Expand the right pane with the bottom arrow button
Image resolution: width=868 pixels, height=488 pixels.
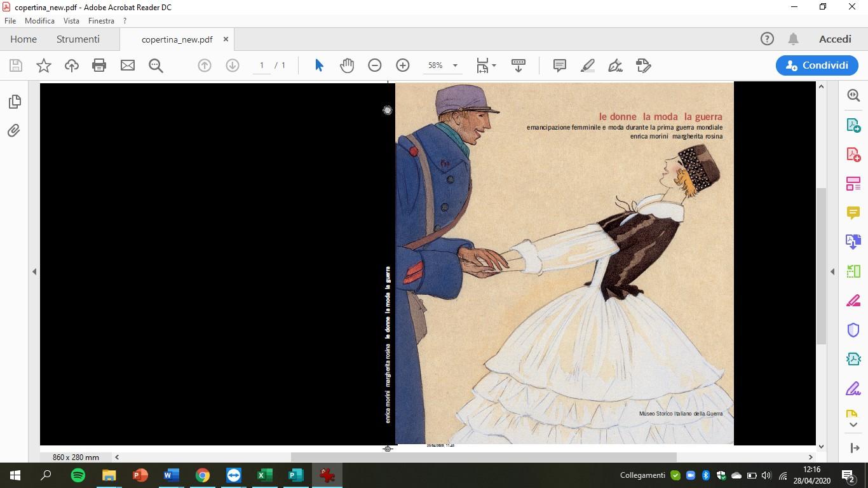[855, 448]
